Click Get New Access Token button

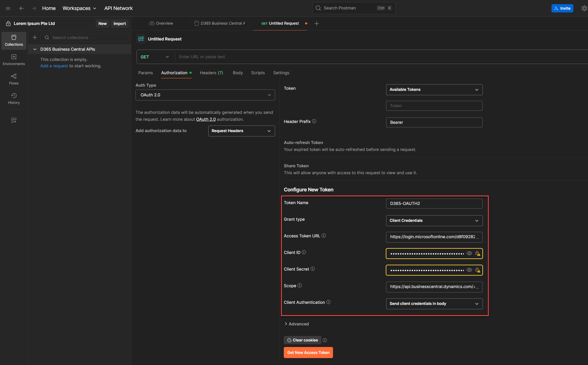tap(308, 353)
